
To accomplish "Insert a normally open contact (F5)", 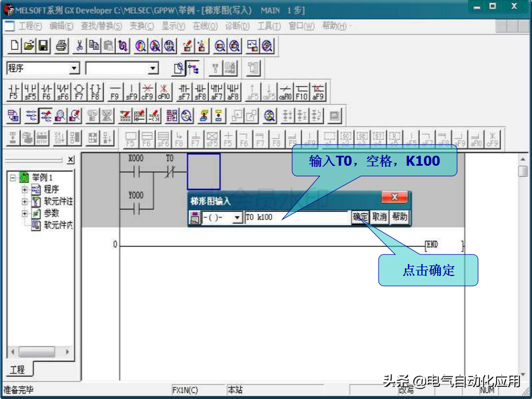I will point(13,92).
